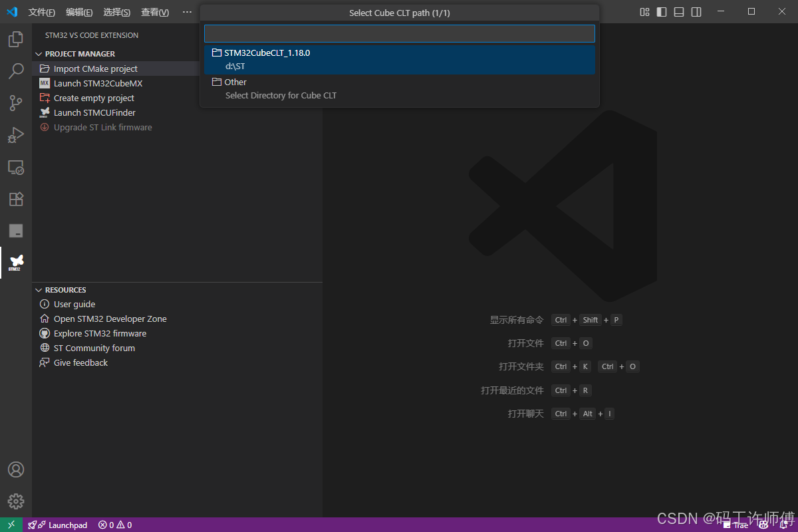Open the overflow menu with three dots

[x=187, y=12]
